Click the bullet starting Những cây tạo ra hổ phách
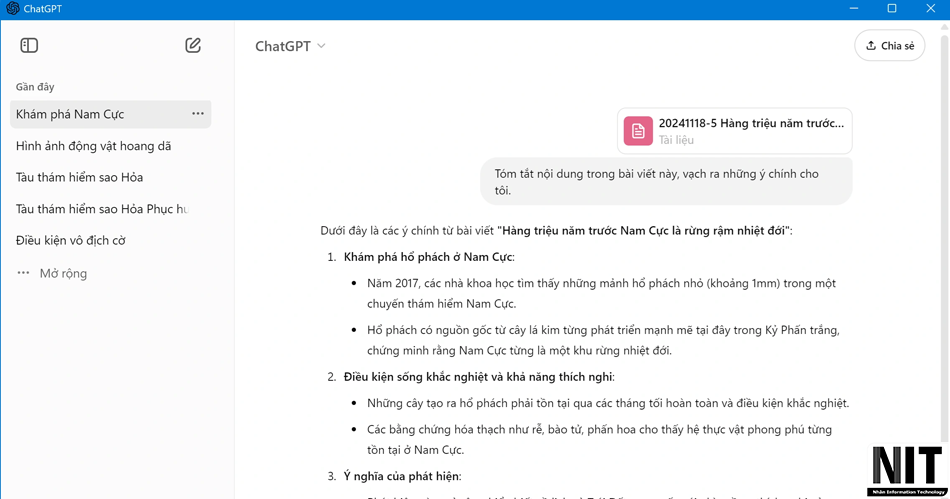Screen dimensions: 950x499 608,403
